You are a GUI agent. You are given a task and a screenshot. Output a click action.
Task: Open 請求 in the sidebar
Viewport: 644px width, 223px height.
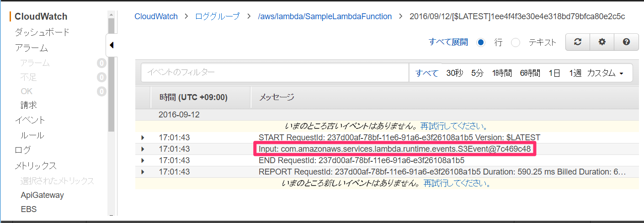(x=28, y=106)
